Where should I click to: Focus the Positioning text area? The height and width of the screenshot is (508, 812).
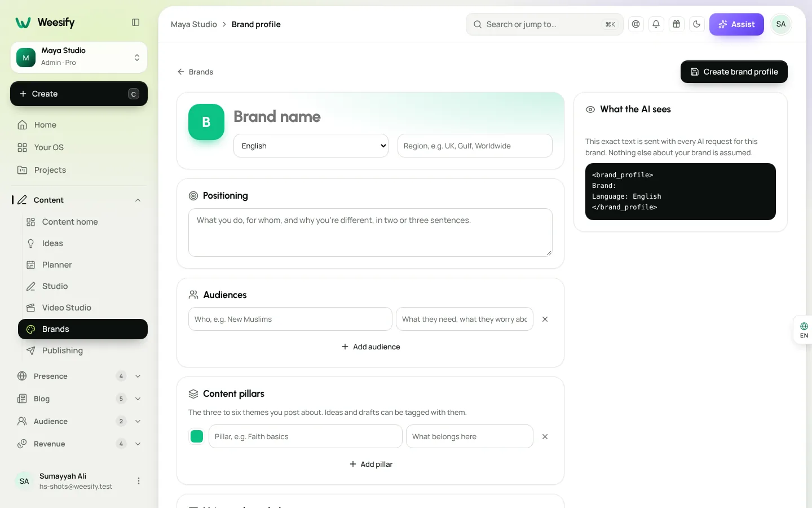coord(370,233)
